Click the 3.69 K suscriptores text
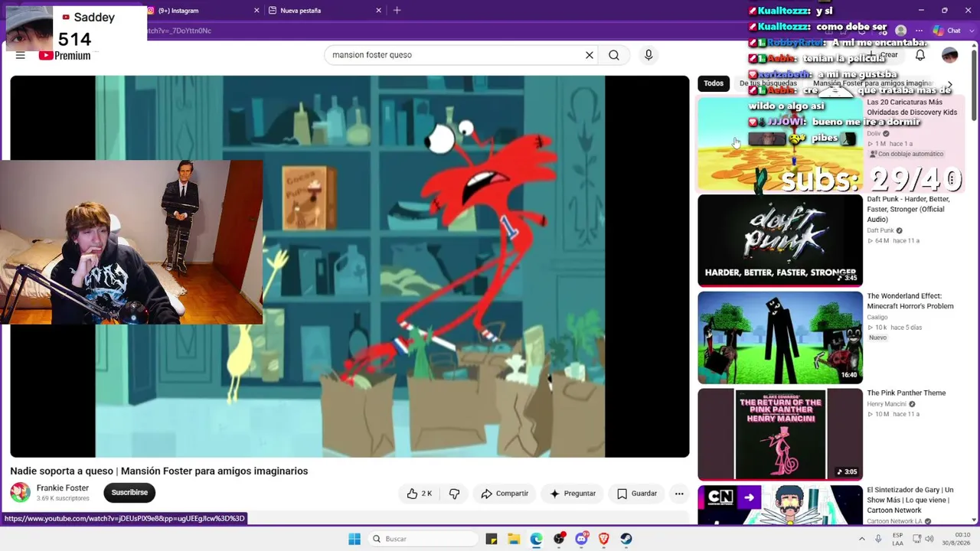980x551 pixels. coord(63,499)
